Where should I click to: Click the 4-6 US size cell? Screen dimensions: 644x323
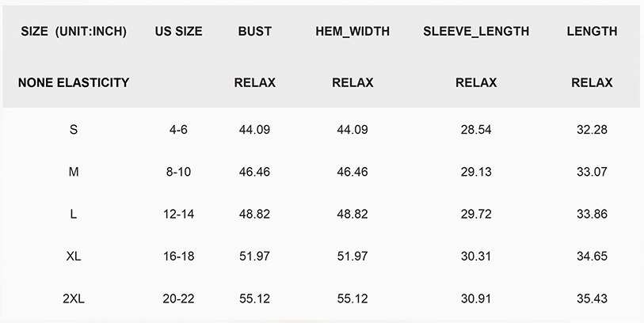[178, 129]
